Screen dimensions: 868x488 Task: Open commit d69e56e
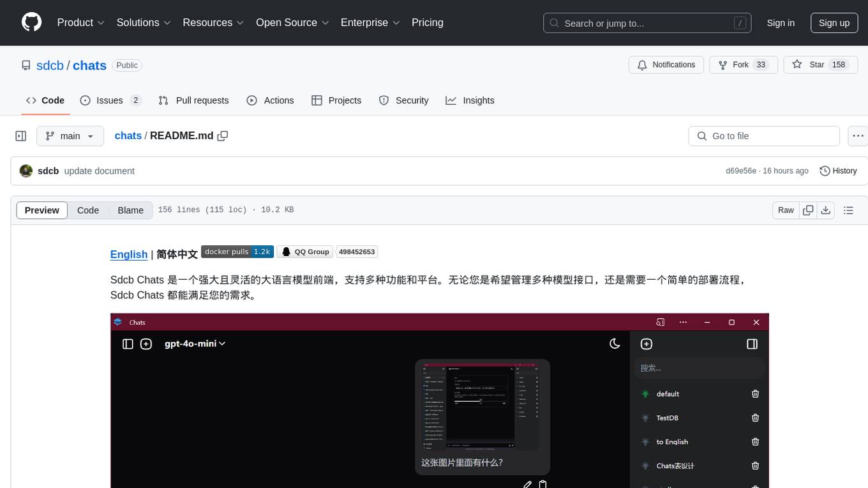(741, 171)
